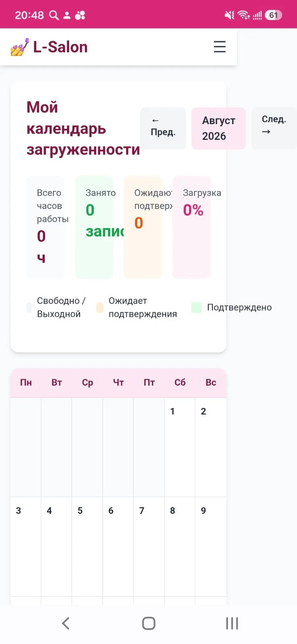This screenshot has width=297, height=644.
Task: Open recent apps with three-bars icon
Action: [232, 623]
